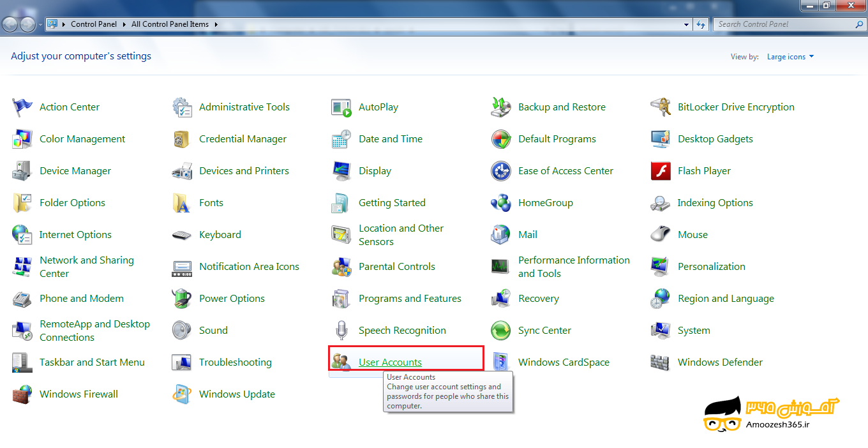The height and width of the screenshot is (448, 868).
Task: Click the Windows Firewall brick wall icon
Action: click(22, 394)
